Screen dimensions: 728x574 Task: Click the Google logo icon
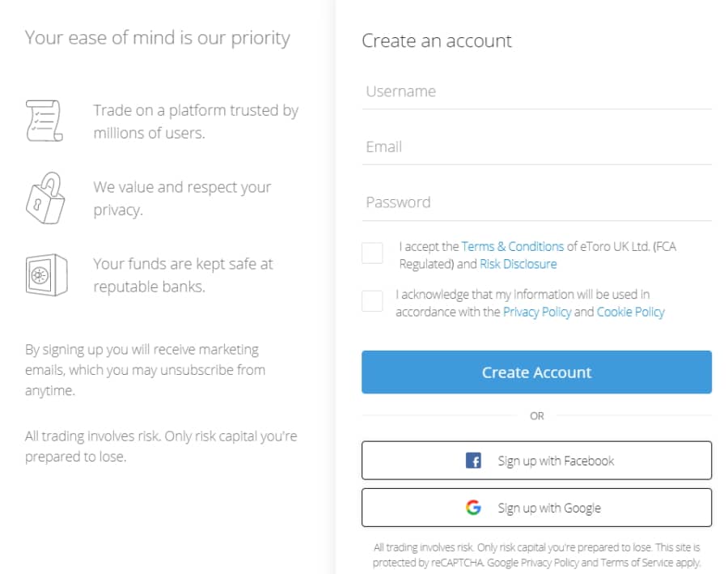coord(473,508)
